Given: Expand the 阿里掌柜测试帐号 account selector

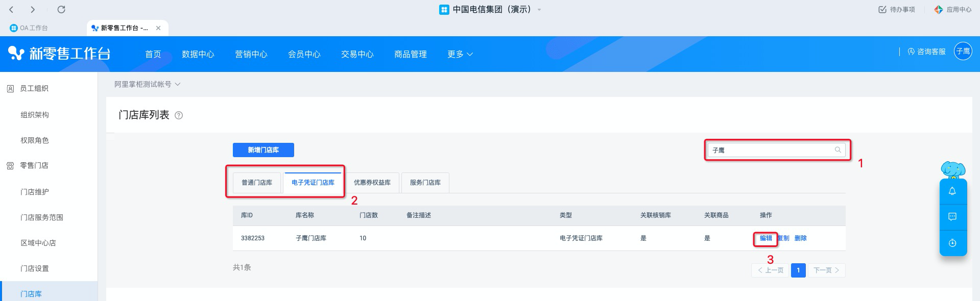Looking at the screenshot, I should click(147, 84).
